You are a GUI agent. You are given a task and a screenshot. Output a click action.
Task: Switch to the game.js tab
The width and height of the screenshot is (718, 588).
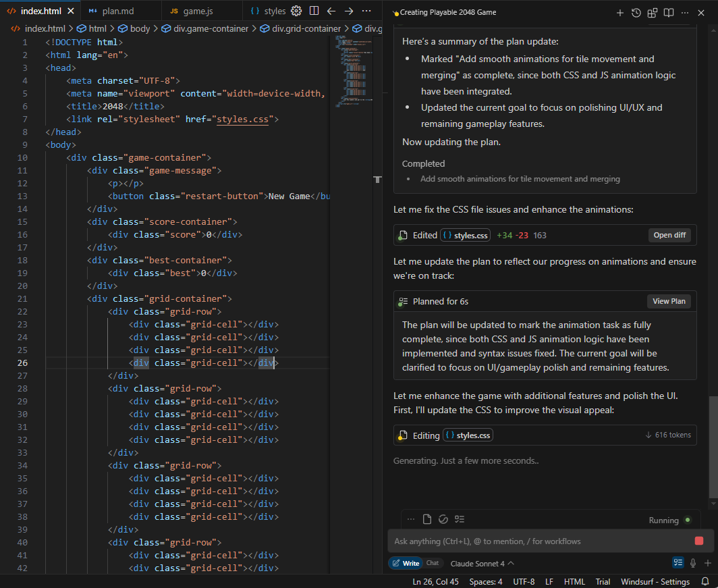[x=199, y=11]
